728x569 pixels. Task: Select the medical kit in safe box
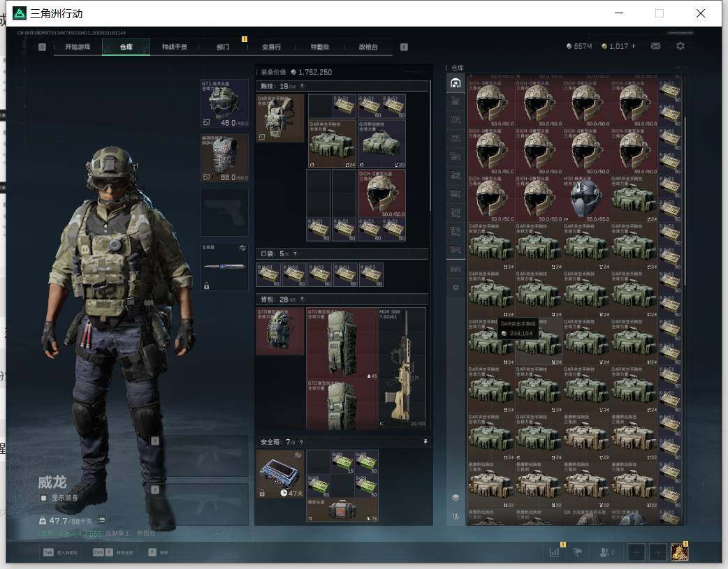(x=342, y=510)
